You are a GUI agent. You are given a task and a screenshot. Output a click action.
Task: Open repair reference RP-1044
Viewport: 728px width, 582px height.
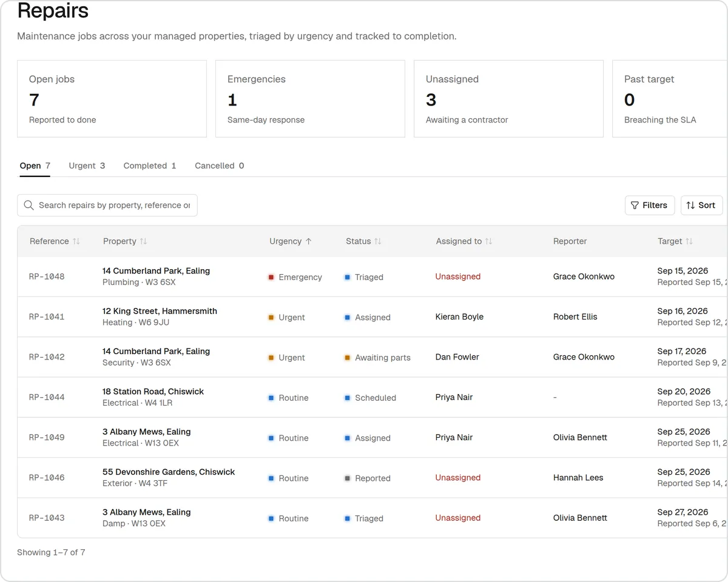click(x=47, y=397)
